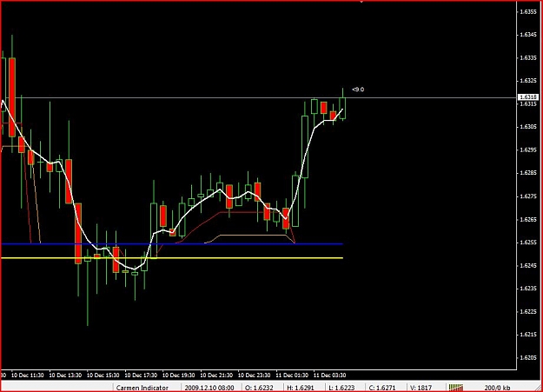This screenshot has width=543, height=392.
Task: Click the "10 Dec 11:30" time label
Action: tap(27, 375)
